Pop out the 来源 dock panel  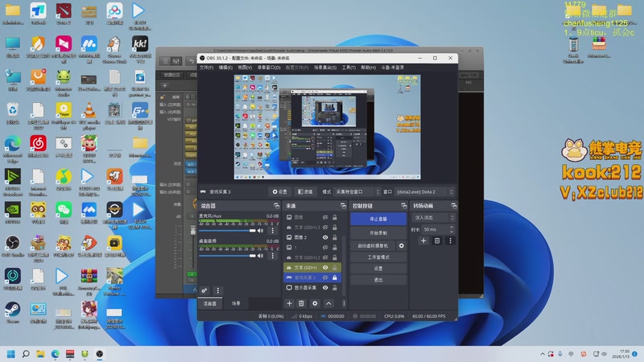344,206
